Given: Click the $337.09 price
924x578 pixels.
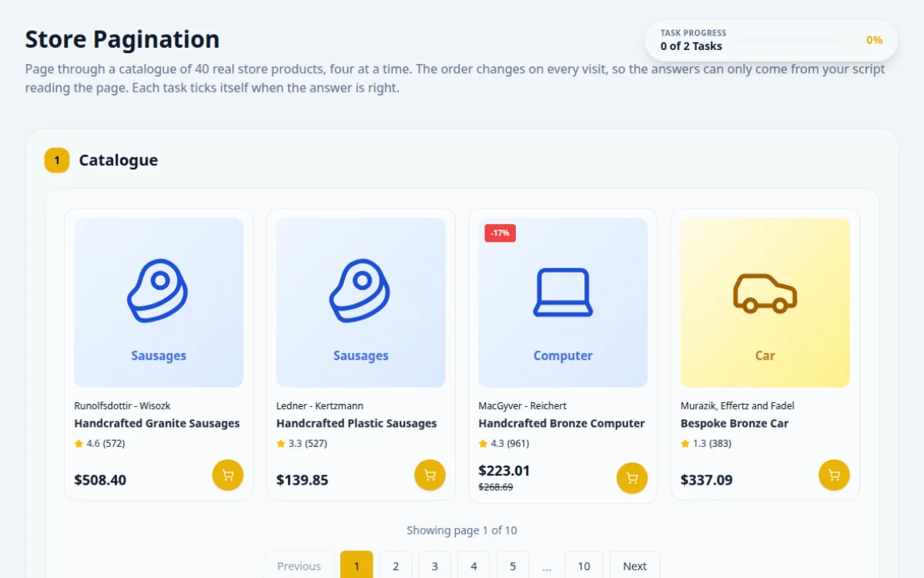Looking at the screenshot, I should (707, 480).
